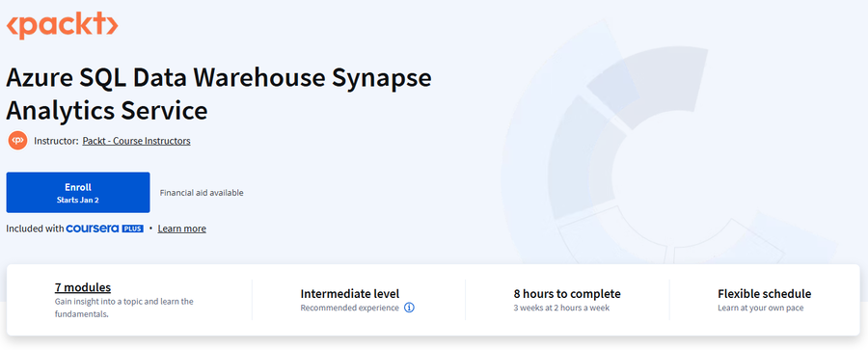Screen dimensions: 868x350
Task: Open the 7 modules link
Action: 83,287
